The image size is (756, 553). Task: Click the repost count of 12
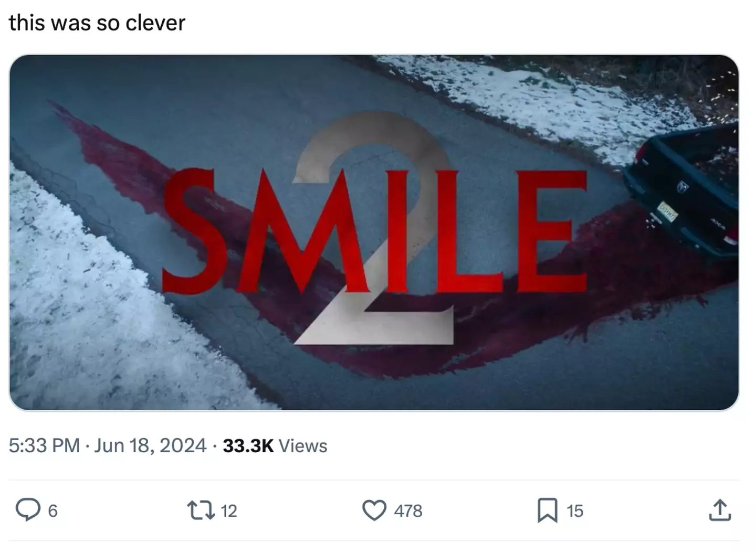229,511
